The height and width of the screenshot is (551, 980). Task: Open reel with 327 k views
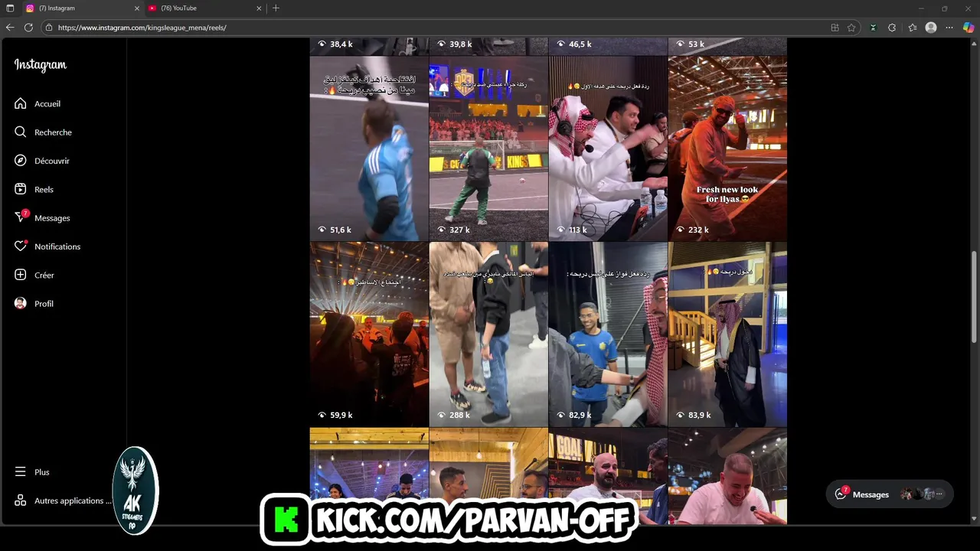coord(488,148)
